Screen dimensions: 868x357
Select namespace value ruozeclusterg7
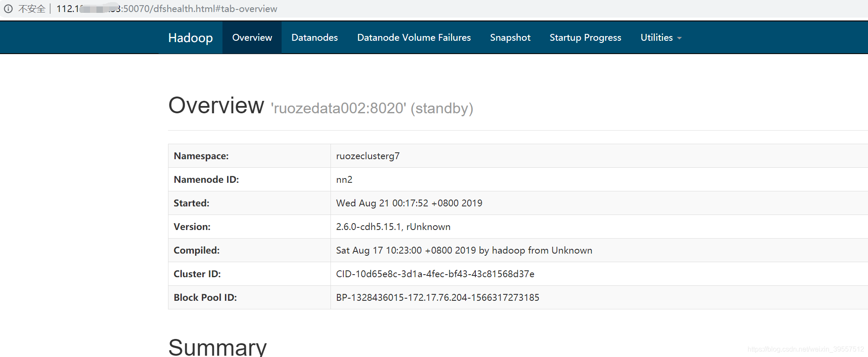point(368,156)
